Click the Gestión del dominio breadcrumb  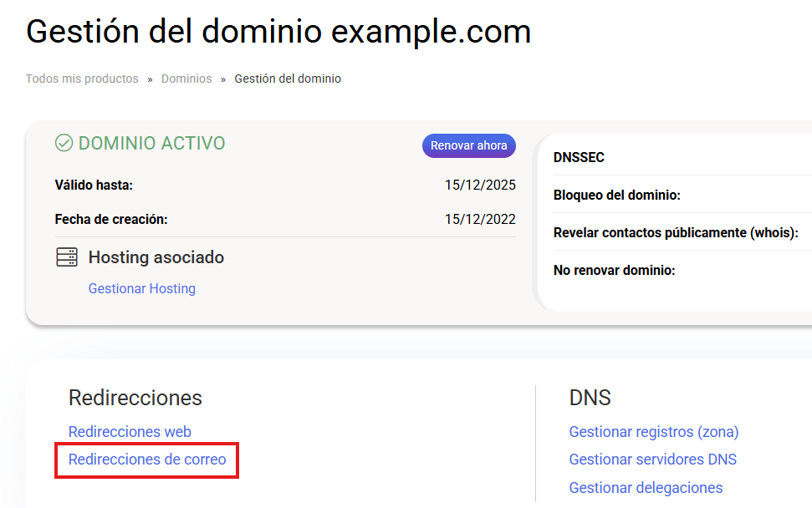coord(288,79)
